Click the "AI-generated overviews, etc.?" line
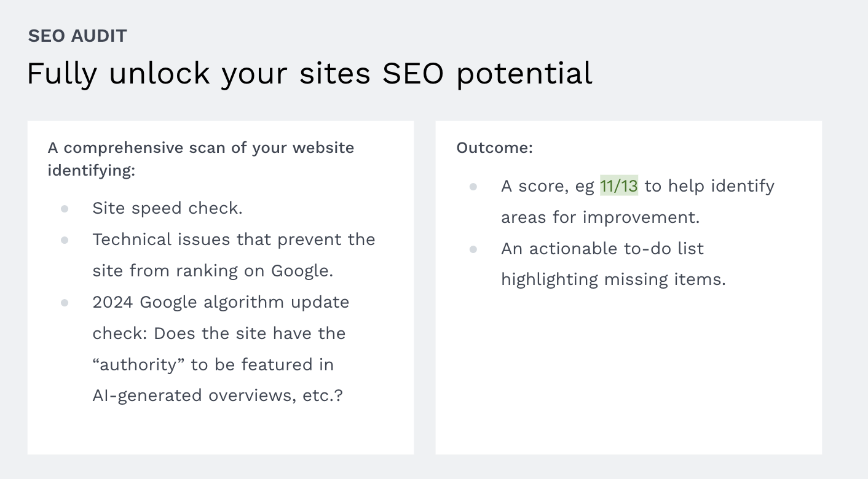 218,395
